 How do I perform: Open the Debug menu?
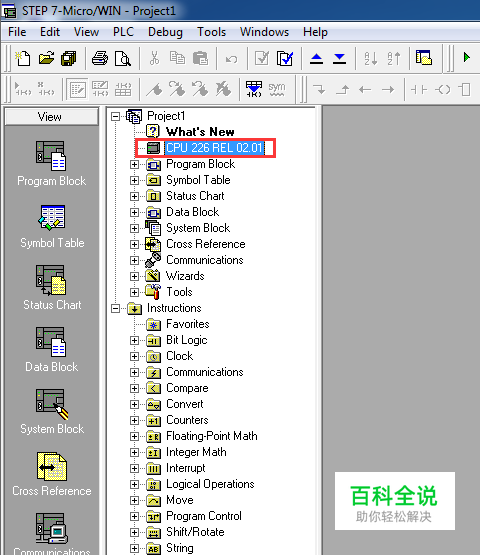(x=165, y=32)
